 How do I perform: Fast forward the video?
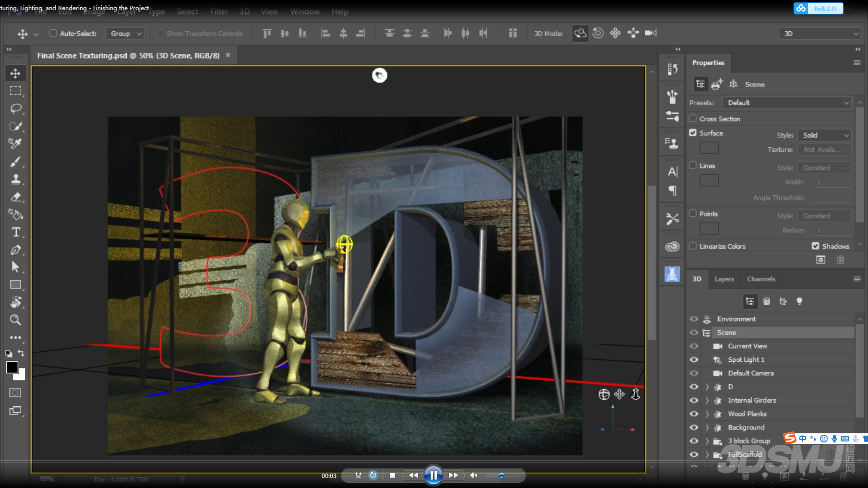(453, 476)
